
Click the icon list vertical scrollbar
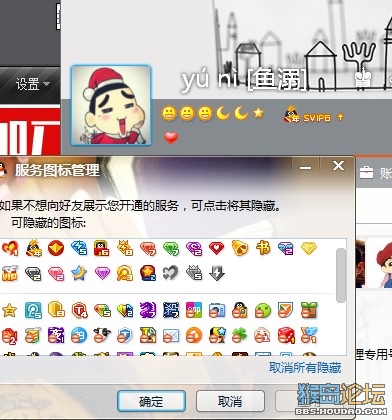pyautogui.click(x=340, y=275)
